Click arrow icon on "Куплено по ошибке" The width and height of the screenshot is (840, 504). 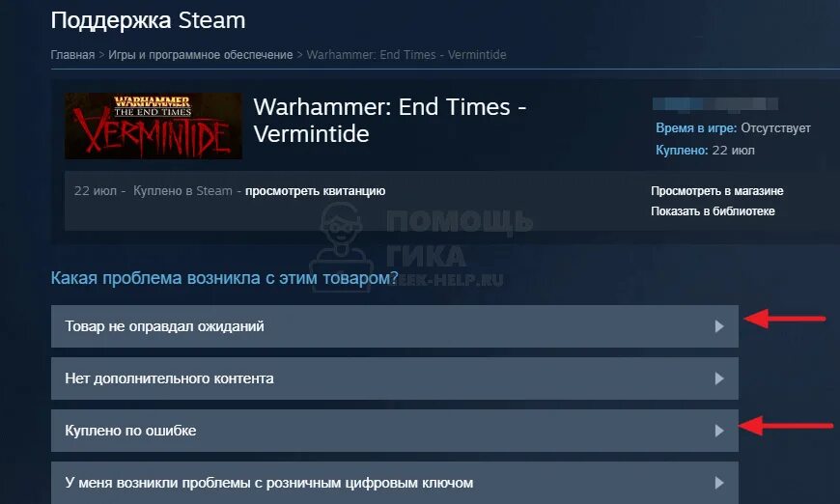[x=719, y=431]
